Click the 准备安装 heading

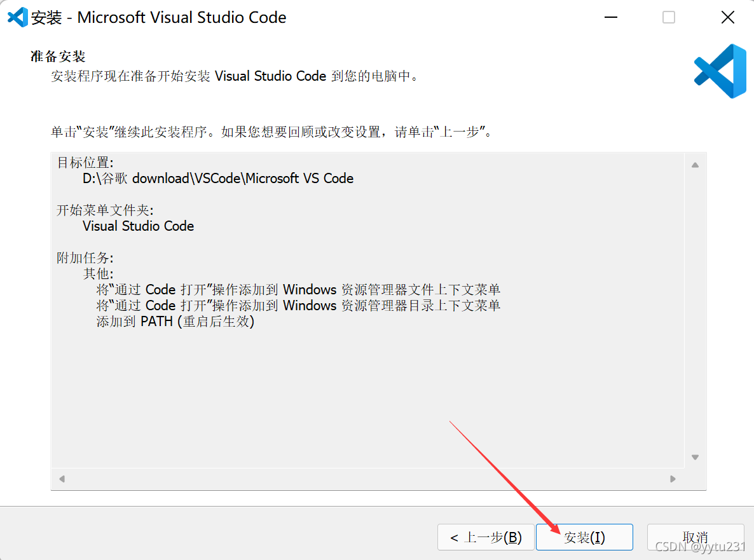click(x=58, y=56)
